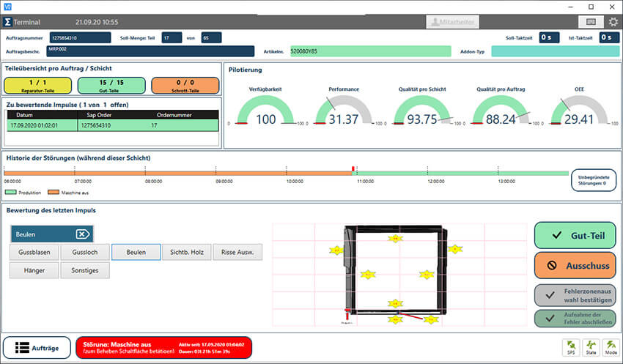Click the red marker on the fault timeline
The image size is (623, 364).
[353, 169]
